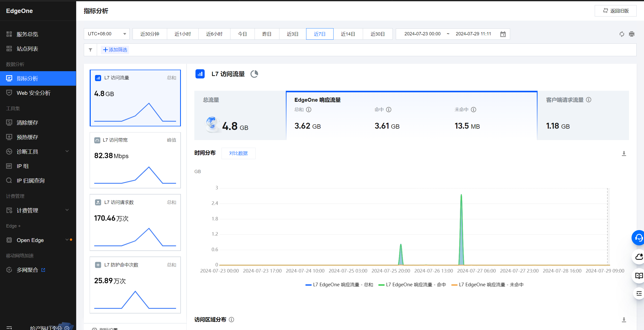Click the Open Edge sidebar icon

(x=9, y=240)
